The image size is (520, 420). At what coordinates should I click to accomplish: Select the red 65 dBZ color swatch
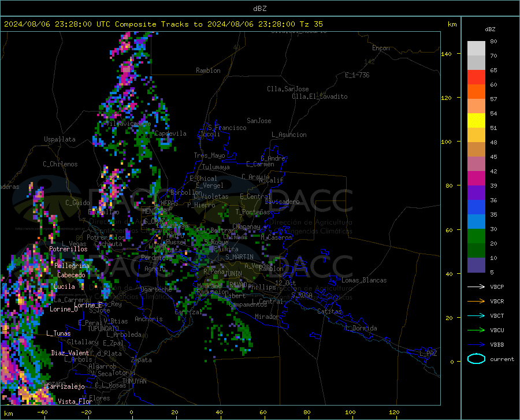[x=476, y=77]
